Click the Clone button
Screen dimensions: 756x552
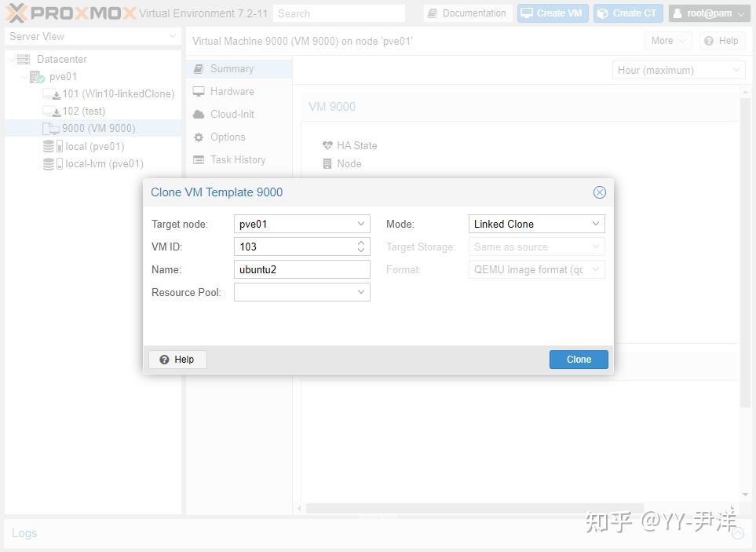(579, 359)
